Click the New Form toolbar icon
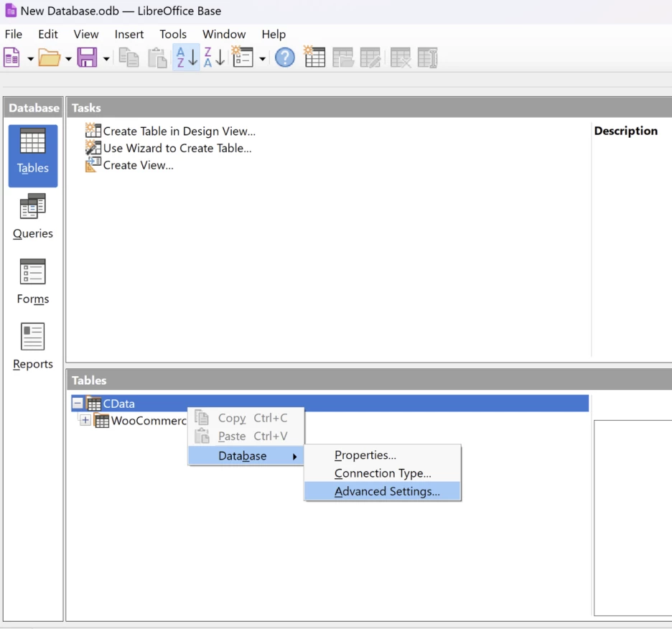 pyautogui.click(x=243, y=57)
